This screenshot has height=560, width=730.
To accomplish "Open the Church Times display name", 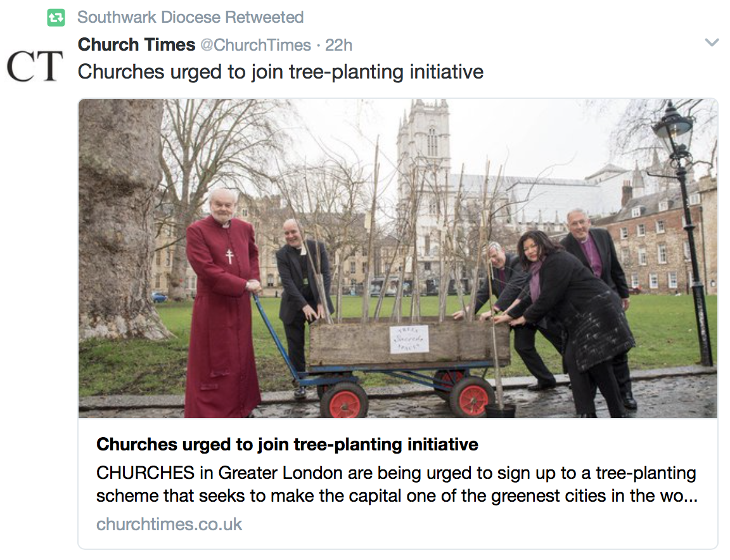I will point(136,45).
